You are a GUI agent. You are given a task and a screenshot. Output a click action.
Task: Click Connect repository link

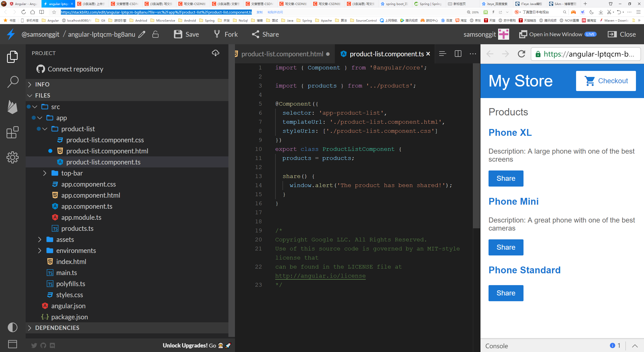click(70, 69)
